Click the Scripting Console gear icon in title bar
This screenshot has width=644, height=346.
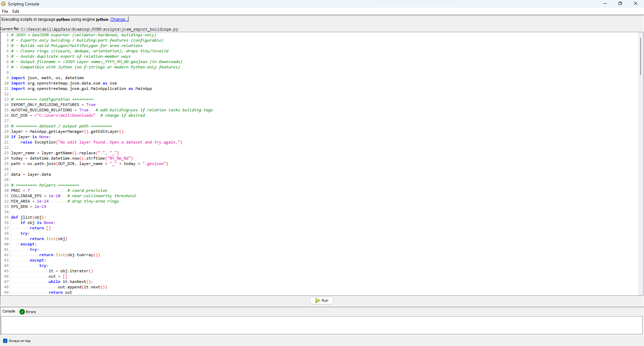[x=4, y=4]
